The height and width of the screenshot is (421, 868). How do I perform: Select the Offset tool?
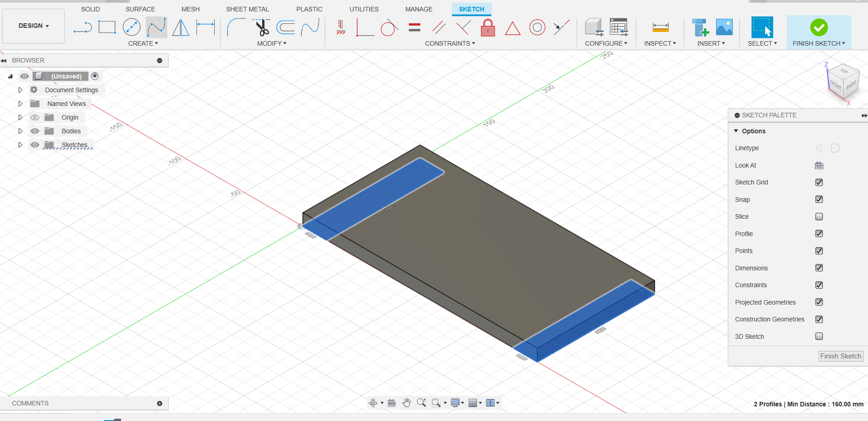tap(286, 27)
